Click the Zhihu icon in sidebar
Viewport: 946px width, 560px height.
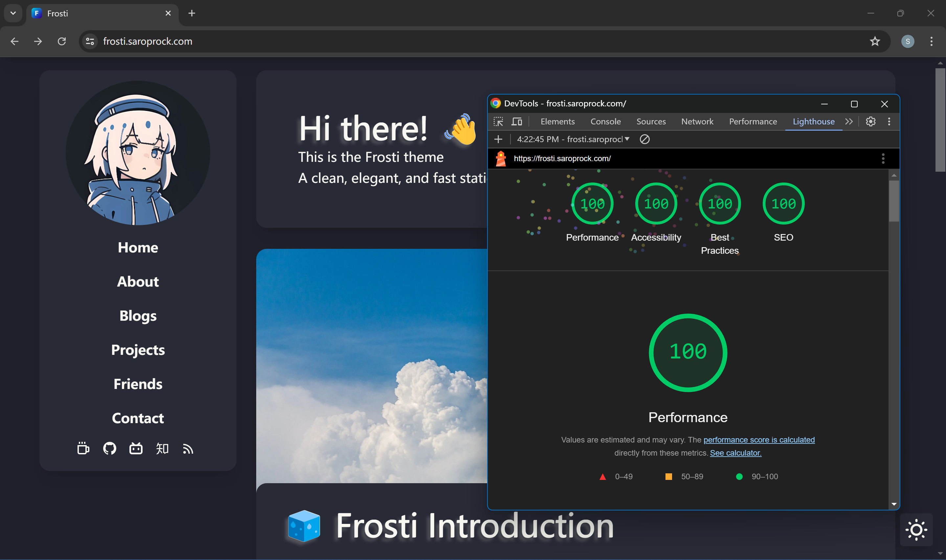pyautogui.click(x=162, y=448)
